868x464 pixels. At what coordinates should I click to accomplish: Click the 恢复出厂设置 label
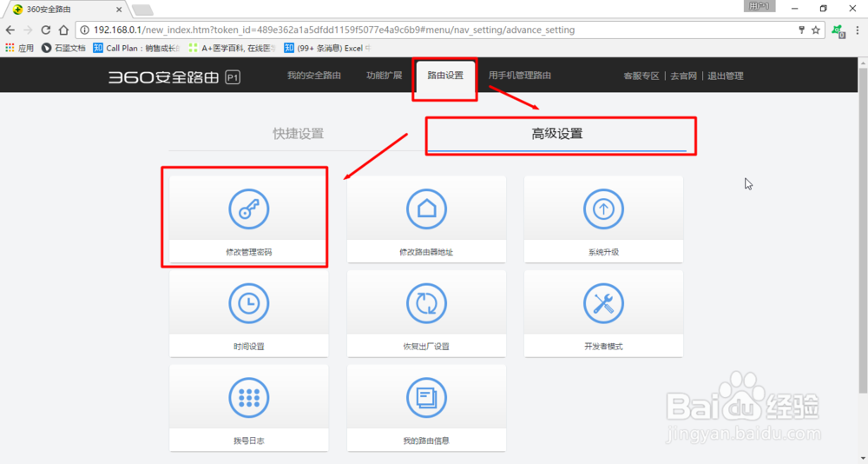(426, 347)
